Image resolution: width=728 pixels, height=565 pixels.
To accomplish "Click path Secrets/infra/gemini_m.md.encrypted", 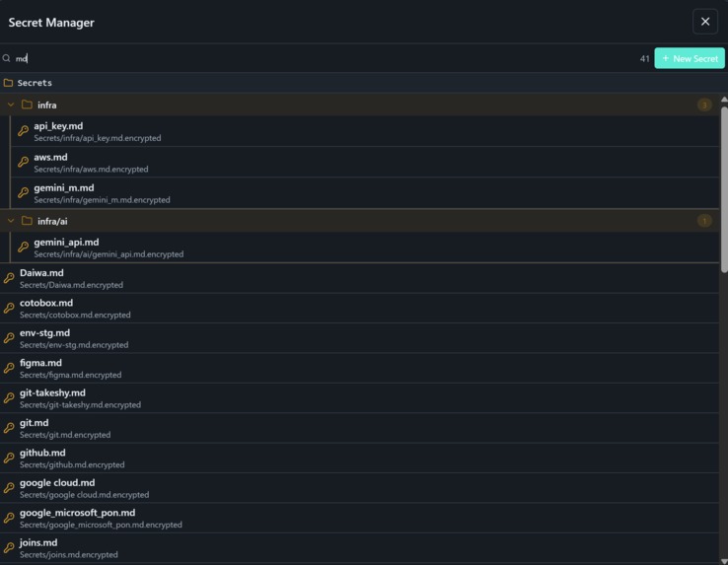I will click(102, 200).
